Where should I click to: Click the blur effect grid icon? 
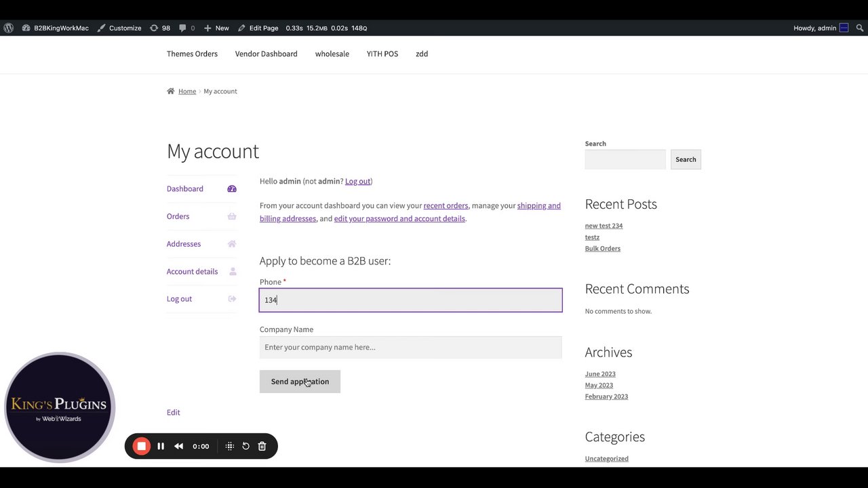230,446
